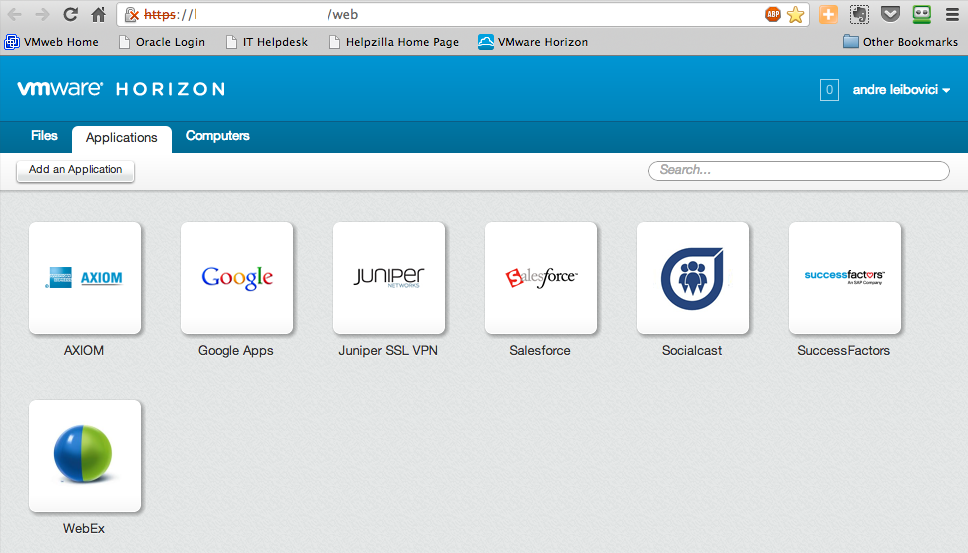Click the WebEx label text

coord(84,528)
